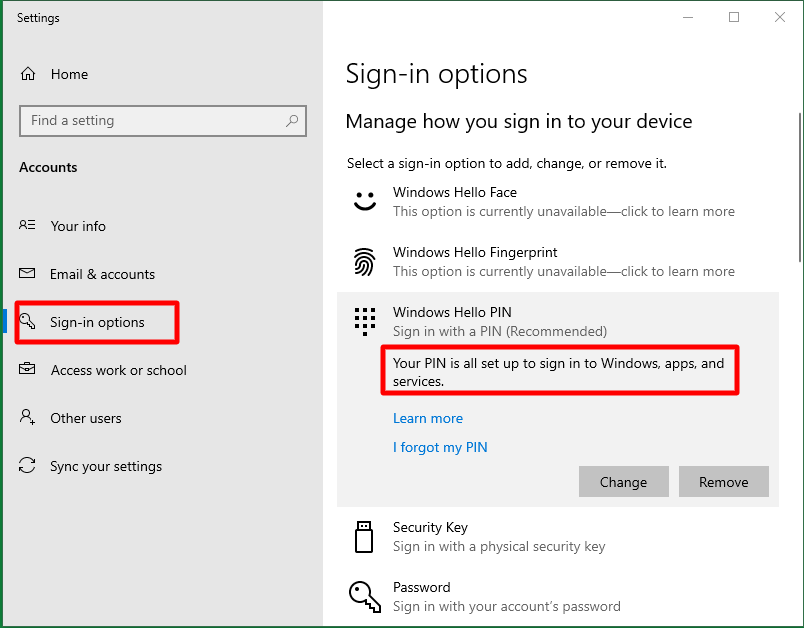Image resolution: width=804 pixels, height=628 pixels.
Task: Click the Your info person icon
Action: [27, 225]
